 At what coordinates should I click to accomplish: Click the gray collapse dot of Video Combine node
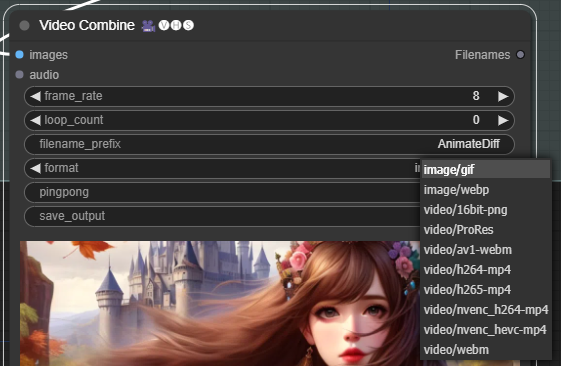pyautogui.click(x=24, y=25)
